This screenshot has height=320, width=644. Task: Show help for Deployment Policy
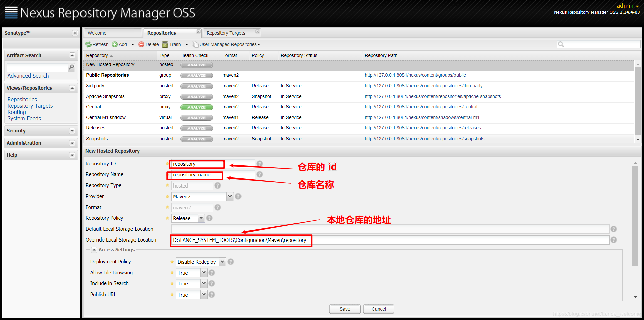231,262
